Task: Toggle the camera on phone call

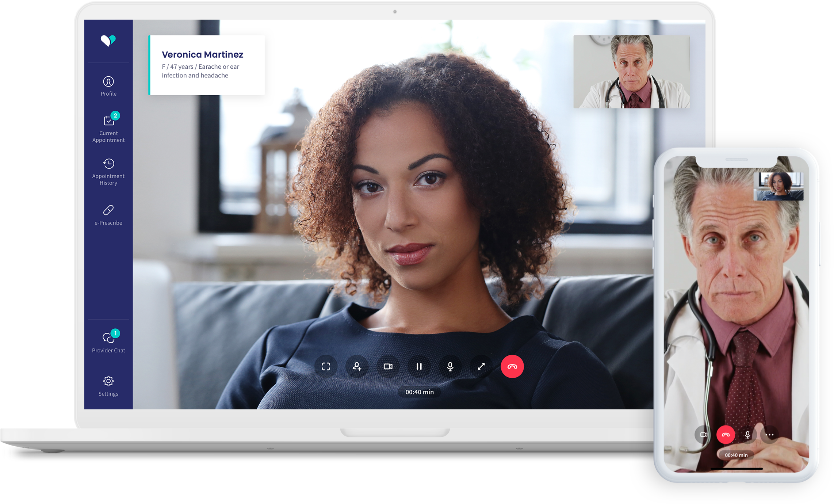Action: [x=704, y=435]
